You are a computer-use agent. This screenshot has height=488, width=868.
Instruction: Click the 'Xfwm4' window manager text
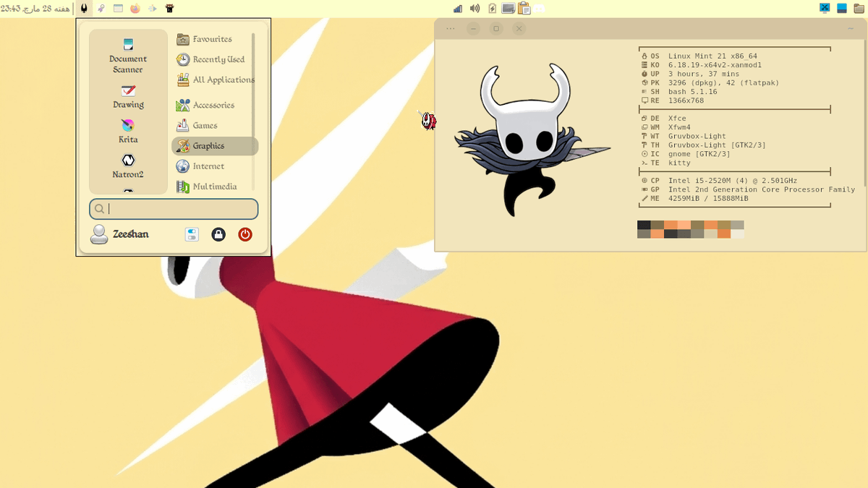tap(679, 127)
